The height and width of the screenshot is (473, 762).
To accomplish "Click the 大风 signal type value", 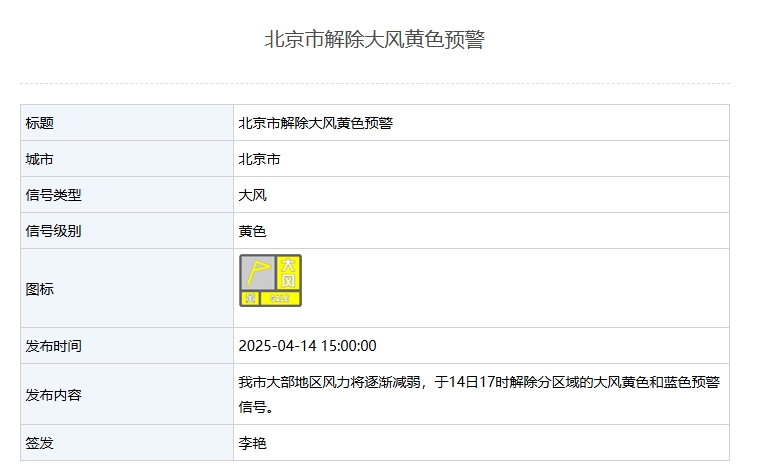I will pyautogui.click(x=252, y=195).
